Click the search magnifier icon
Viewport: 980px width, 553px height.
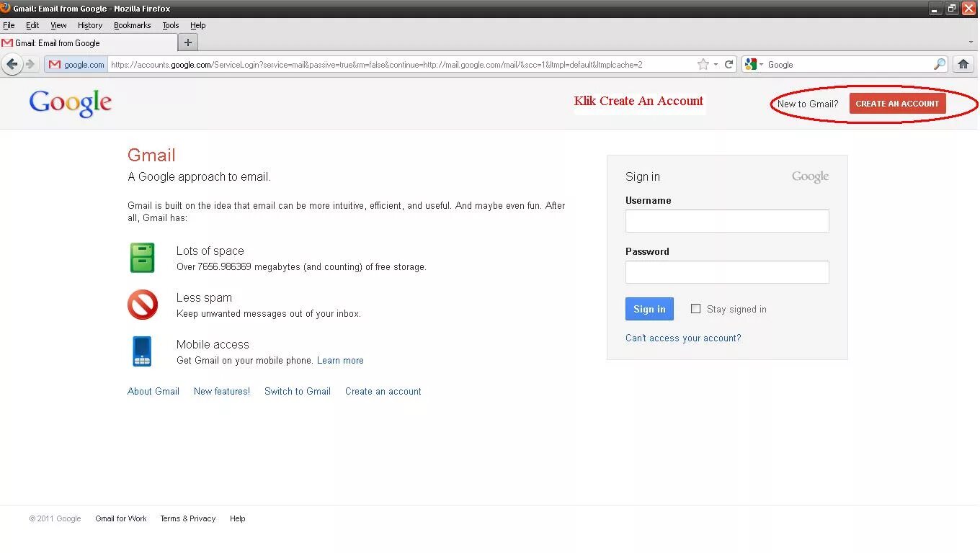pos(939,64)
